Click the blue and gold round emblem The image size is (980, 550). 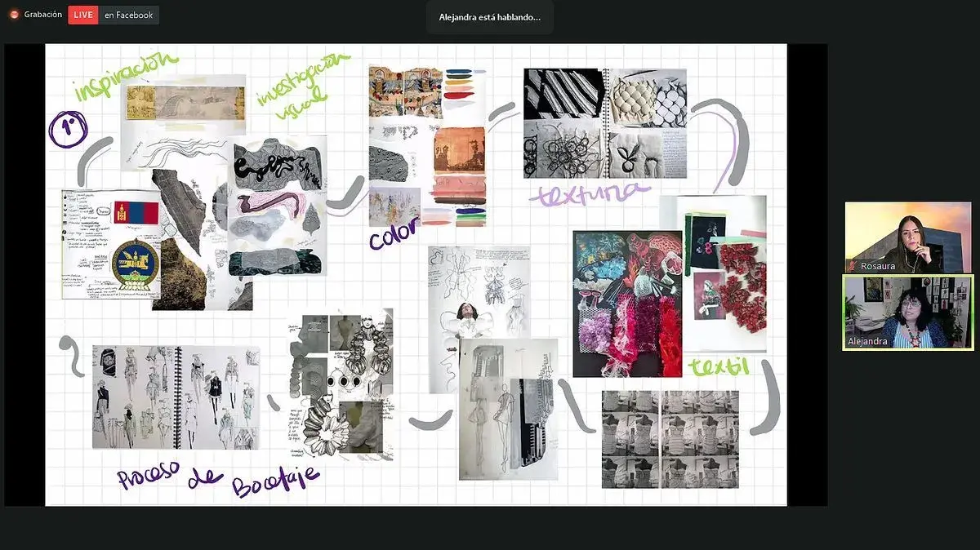point(136,264)
